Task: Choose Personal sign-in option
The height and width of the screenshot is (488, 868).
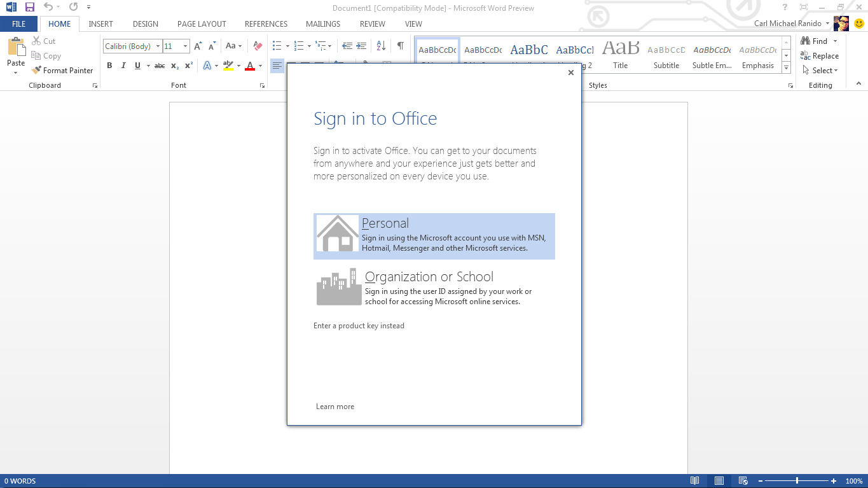Action: click(434, 236)
